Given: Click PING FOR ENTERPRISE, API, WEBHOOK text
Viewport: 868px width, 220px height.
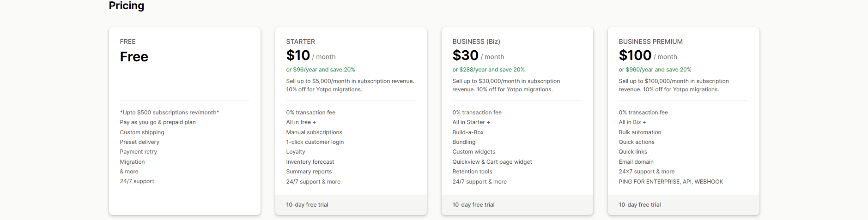Looking at the screenshot, I should (x=671, y=182).
